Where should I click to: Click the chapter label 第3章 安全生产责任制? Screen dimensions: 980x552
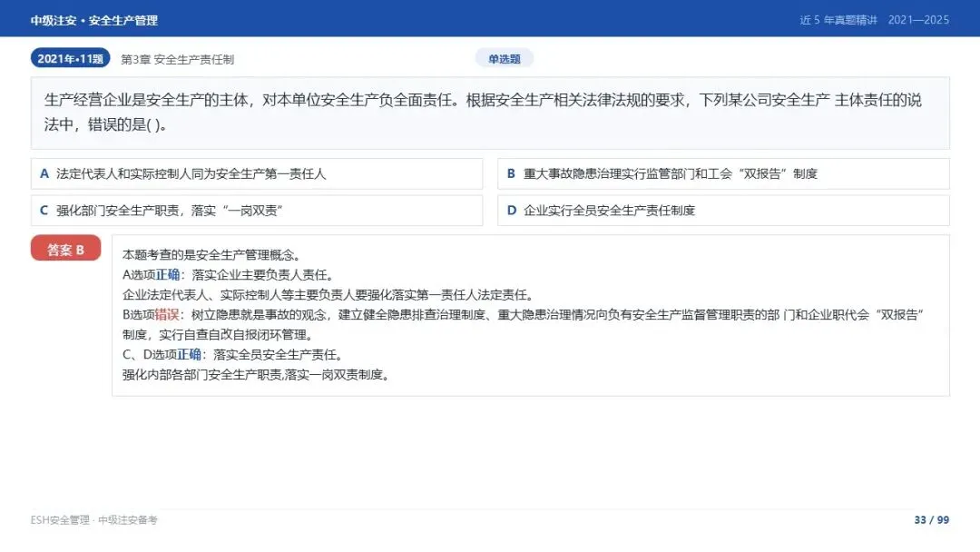point(178,59)
